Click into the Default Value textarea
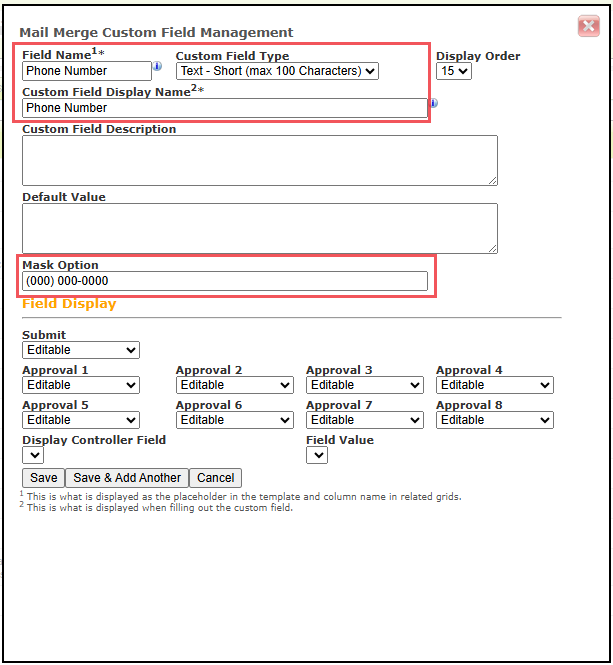This screenshot has width=613, height=665. (x=260, y=228)
